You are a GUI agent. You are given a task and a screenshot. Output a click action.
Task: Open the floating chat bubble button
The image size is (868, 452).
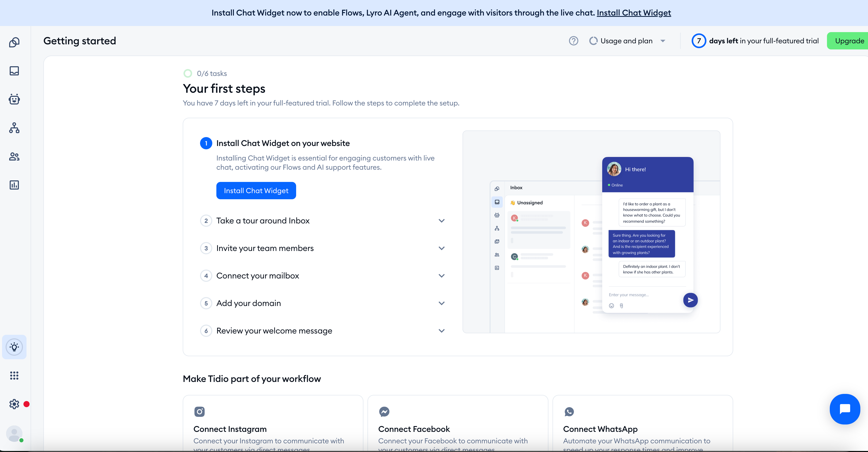click(x=845, y=409)
